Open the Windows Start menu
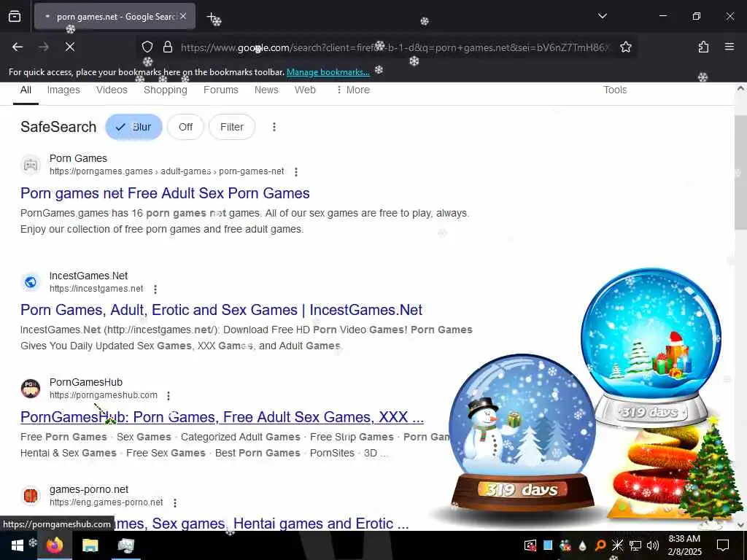 (18, 545)
